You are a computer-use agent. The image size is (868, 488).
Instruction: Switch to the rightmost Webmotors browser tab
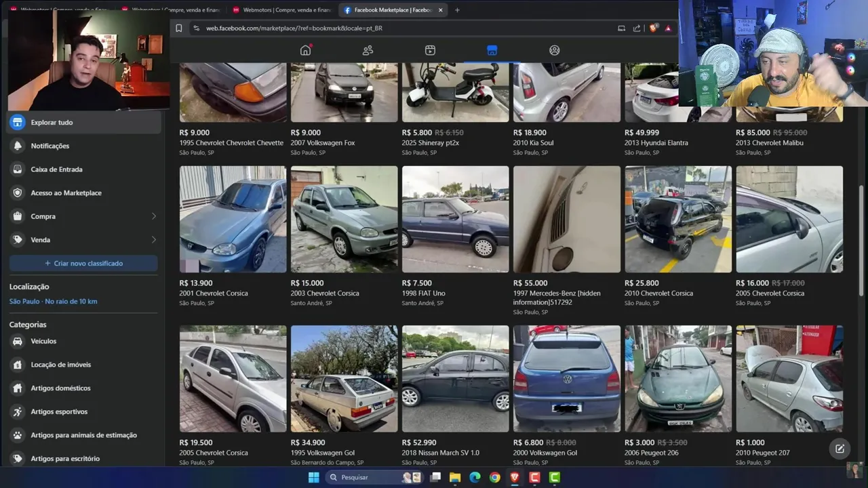point(281,10)
